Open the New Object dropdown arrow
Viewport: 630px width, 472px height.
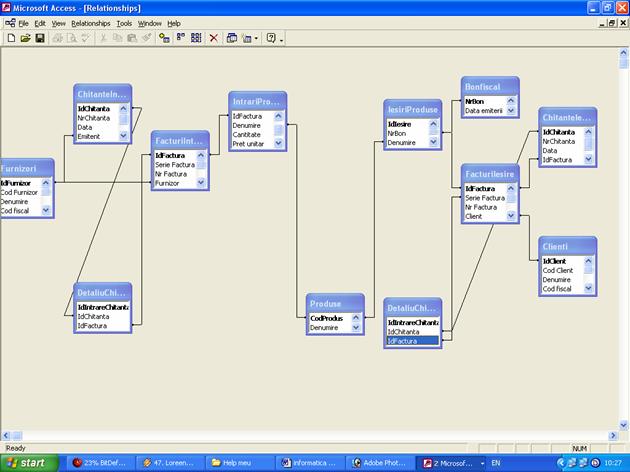point(257,38)
